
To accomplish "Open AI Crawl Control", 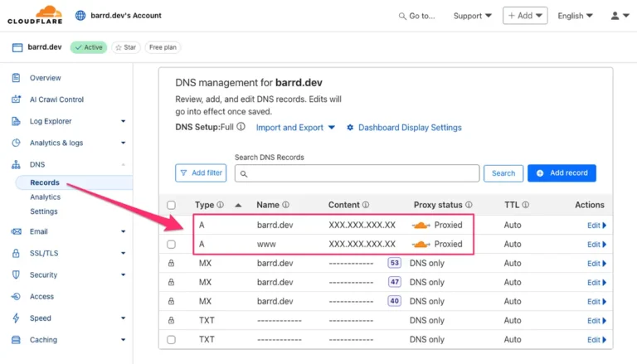I will click(56, 99).
